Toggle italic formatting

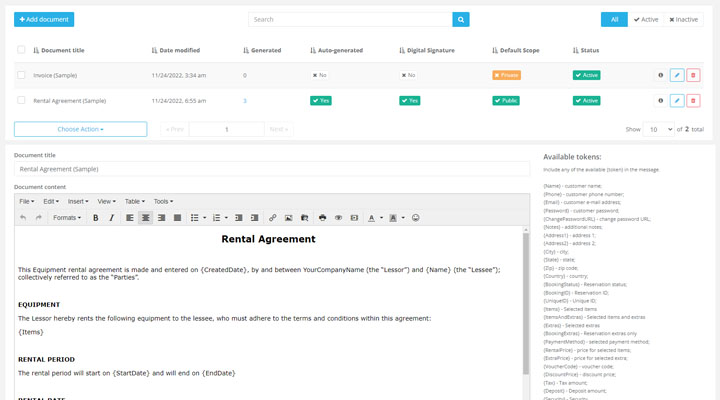pyautogui.click(x=112, y=218)
